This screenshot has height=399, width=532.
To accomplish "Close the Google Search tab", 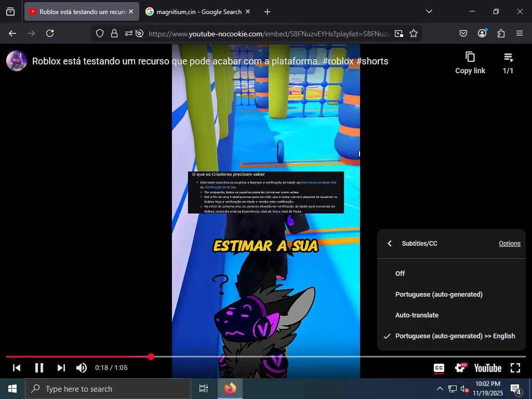I will point(248,11).
